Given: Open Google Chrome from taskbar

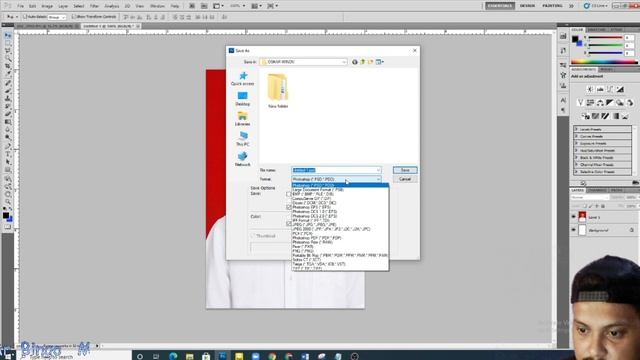Looking at the screenshot, I should click(x=272, y=356).
